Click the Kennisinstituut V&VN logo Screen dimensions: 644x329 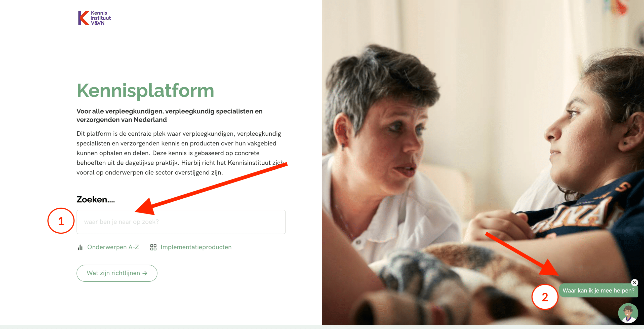[x=94, y=18]
